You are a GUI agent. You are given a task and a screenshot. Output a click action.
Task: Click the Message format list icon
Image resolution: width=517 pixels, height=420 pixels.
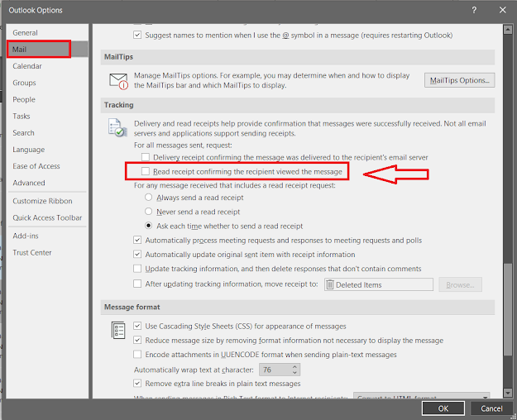(118, 331)
